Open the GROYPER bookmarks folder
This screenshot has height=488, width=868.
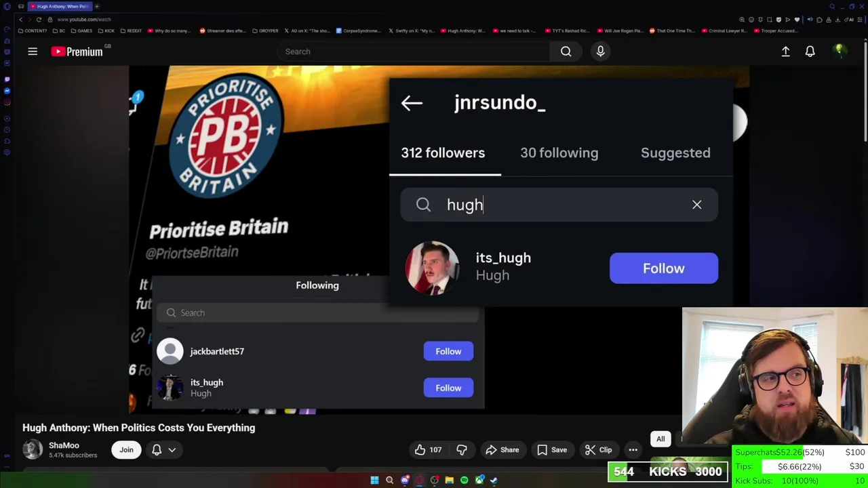(x=265, y=31)
